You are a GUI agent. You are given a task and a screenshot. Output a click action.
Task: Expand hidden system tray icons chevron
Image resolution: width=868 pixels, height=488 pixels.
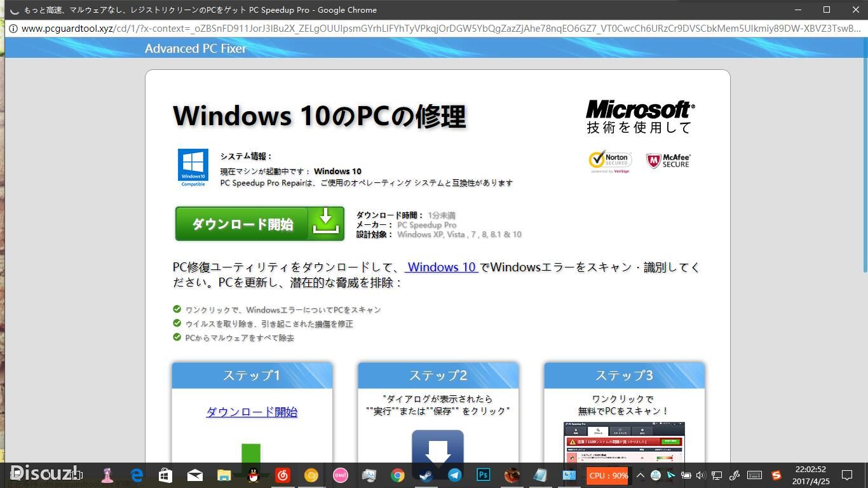coord(640,475)
